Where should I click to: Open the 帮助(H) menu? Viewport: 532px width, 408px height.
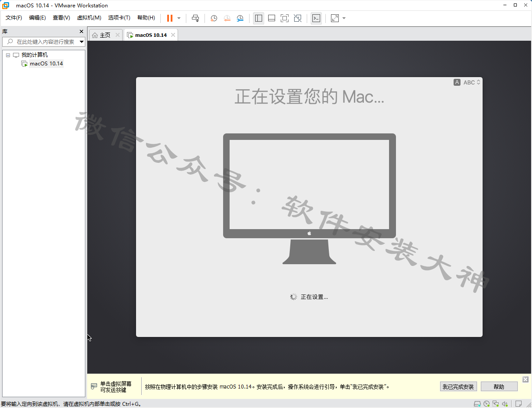(x=146, y=18)
